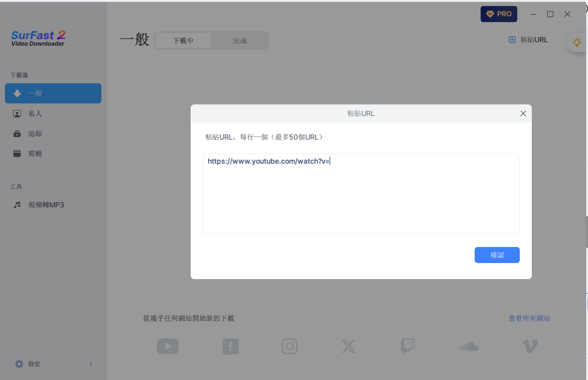Click the 確認 confirm button

click(497, 255)
